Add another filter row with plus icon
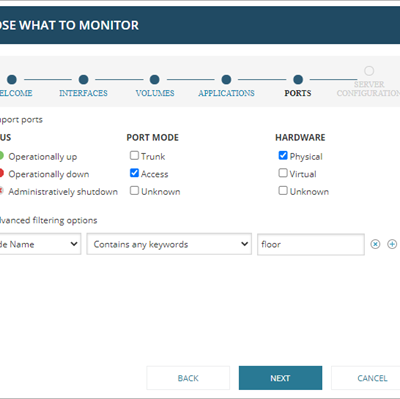This screenshot has width=400, height=399. tap(392, 244)
